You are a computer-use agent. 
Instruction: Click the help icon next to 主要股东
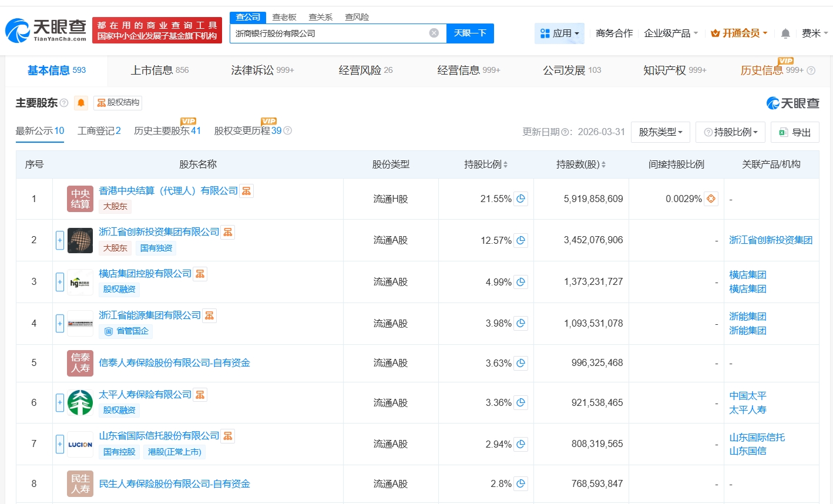[64, 103]
